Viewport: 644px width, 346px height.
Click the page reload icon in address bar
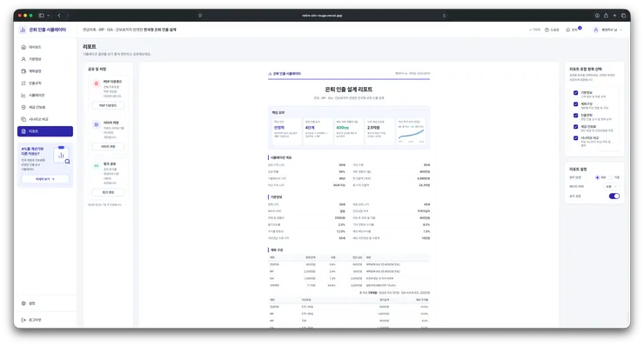(x=444, y=16)
